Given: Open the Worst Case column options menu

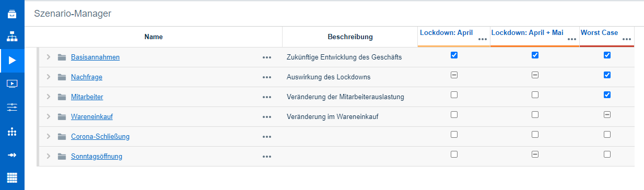Looking at the screenshot, I should [x=627, y=40].
